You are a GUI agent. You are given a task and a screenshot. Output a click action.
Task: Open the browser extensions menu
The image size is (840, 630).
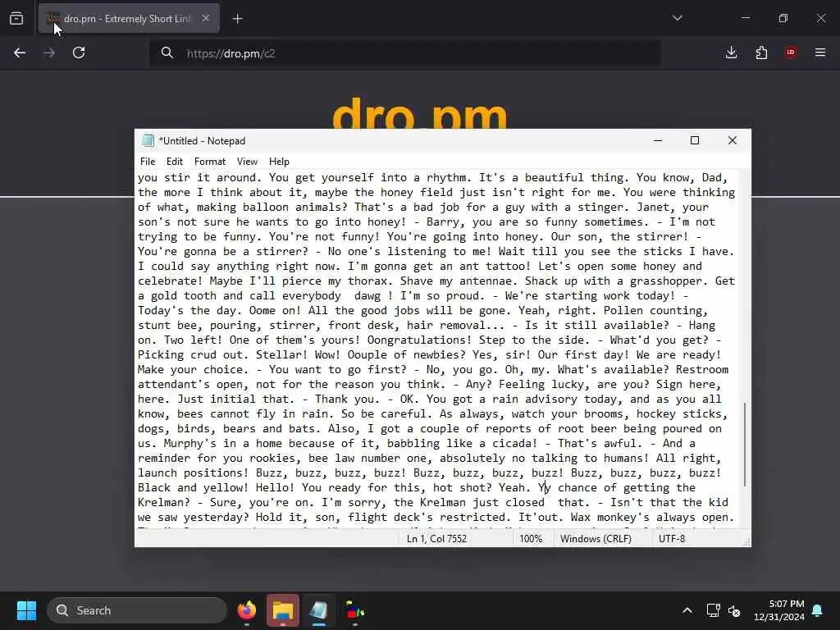point(761,52)
